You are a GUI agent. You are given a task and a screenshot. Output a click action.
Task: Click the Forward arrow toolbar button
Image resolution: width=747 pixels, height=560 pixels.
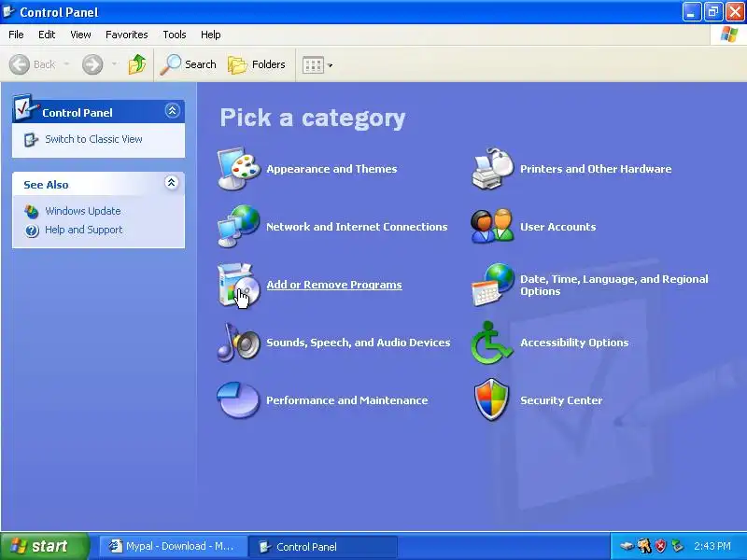point(92,64)
